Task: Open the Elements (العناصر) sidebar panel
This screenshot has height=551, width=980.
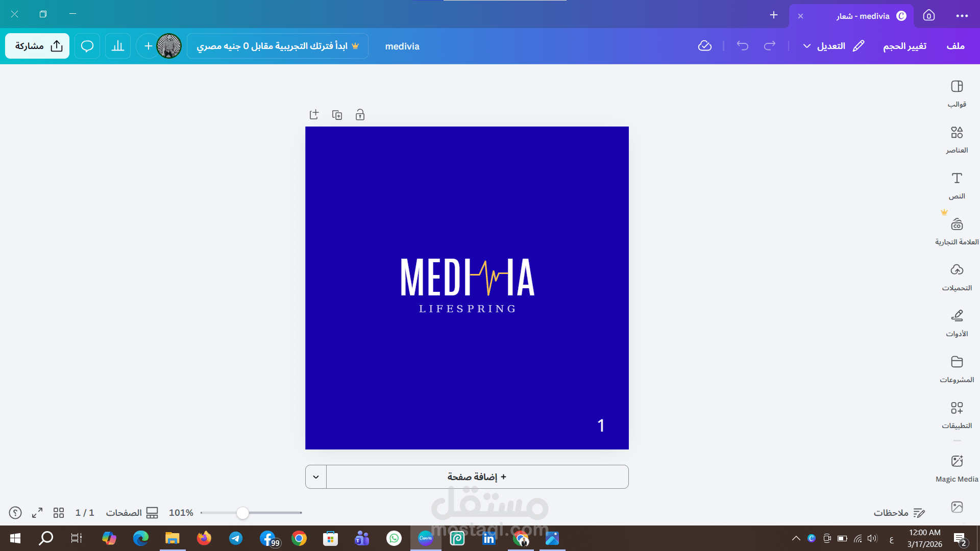Action: [957, 139]
